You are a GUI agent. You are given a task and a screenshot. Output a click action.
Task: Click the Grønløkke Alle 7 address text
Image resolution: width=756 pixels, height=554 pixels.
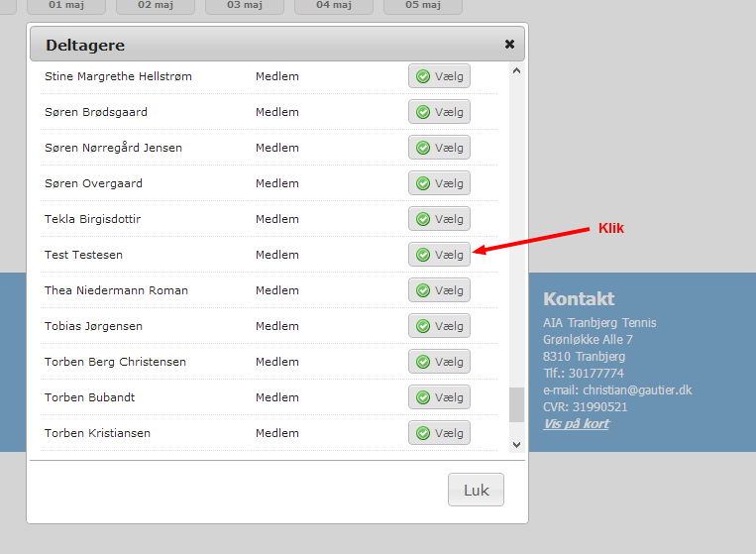point(588,340)
